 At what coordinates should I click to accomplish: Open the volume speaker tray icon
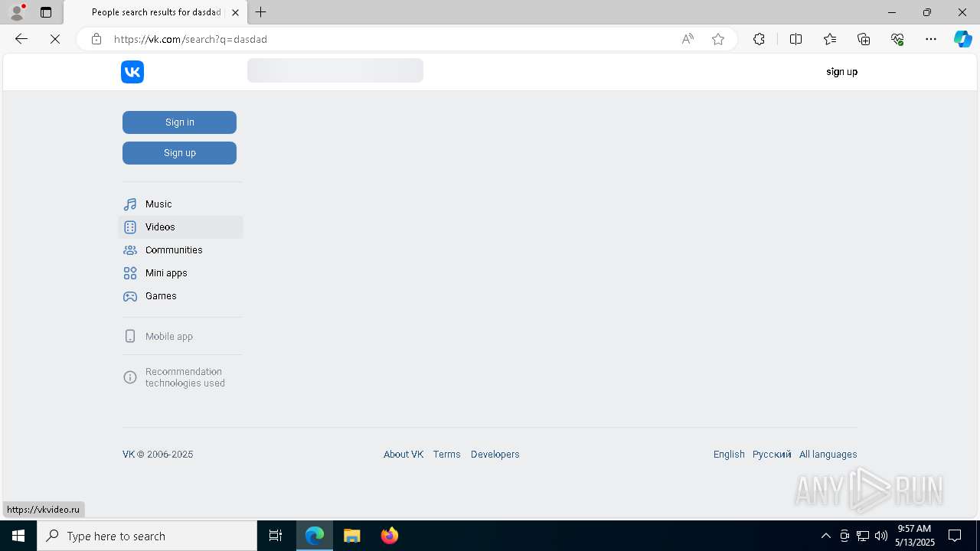[x=881, y=536]
